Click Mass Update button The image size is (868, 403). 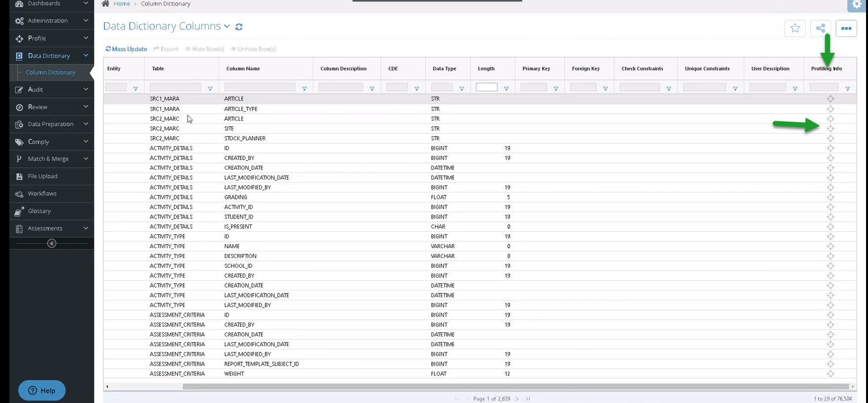tap(126, 49)
